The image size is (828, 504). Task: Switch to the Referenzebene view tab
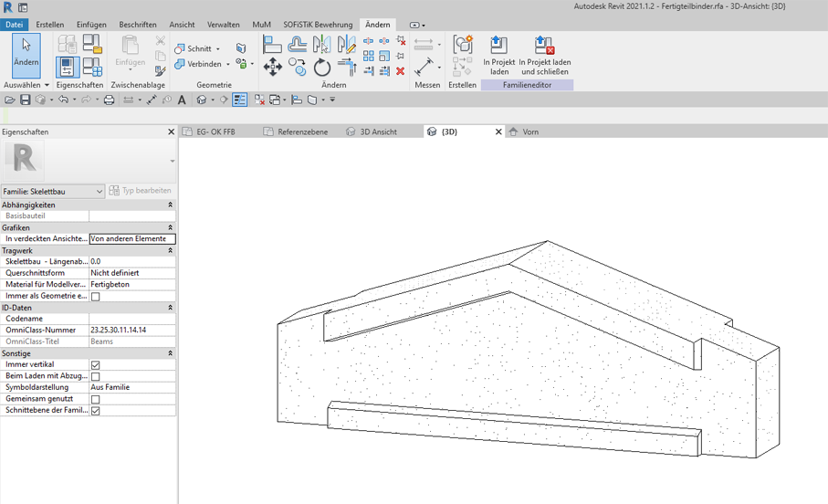tap(302, 131)
